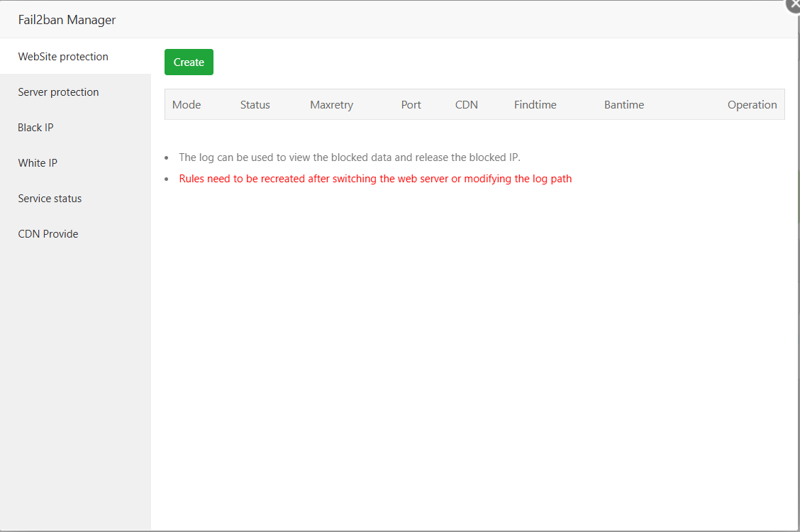The width and height of the screenshot is (800, 532).
Task: Dismiss the Fail2ban Manager dialog
Action: tap(792, 6)
